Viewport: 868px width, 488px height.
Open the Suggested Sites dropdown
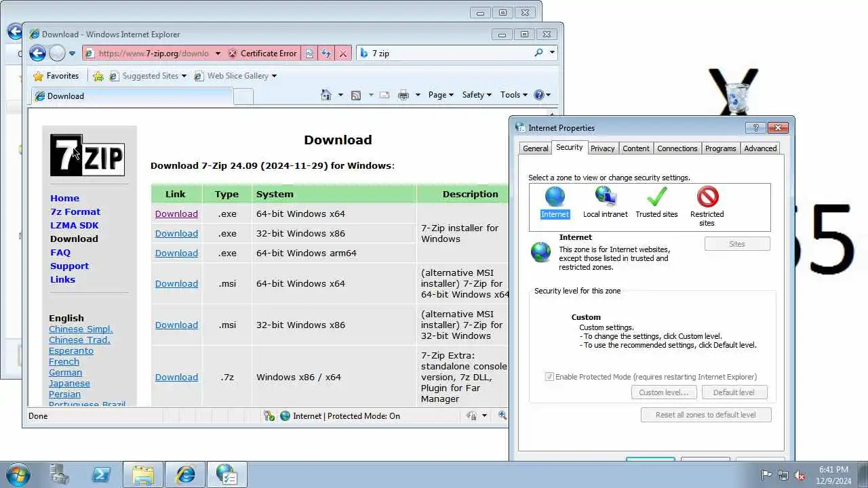coord(147,76)
